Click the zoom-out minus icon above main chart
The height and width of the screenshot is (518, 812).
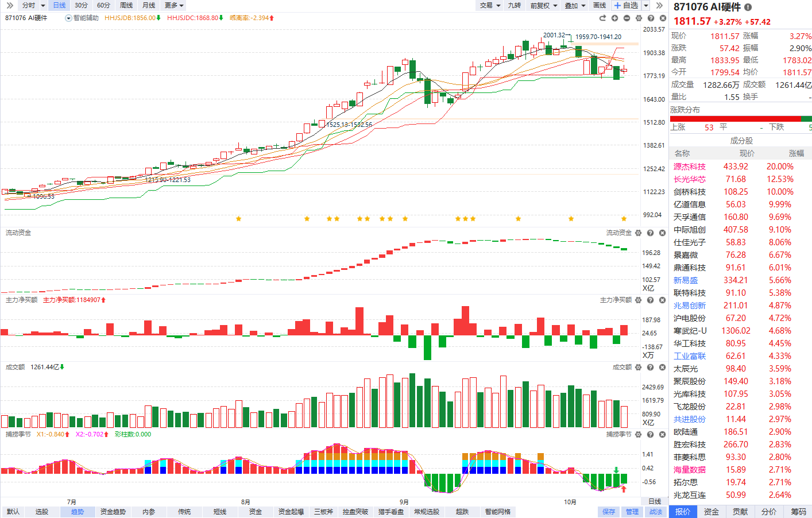click(x=627, y=18)
